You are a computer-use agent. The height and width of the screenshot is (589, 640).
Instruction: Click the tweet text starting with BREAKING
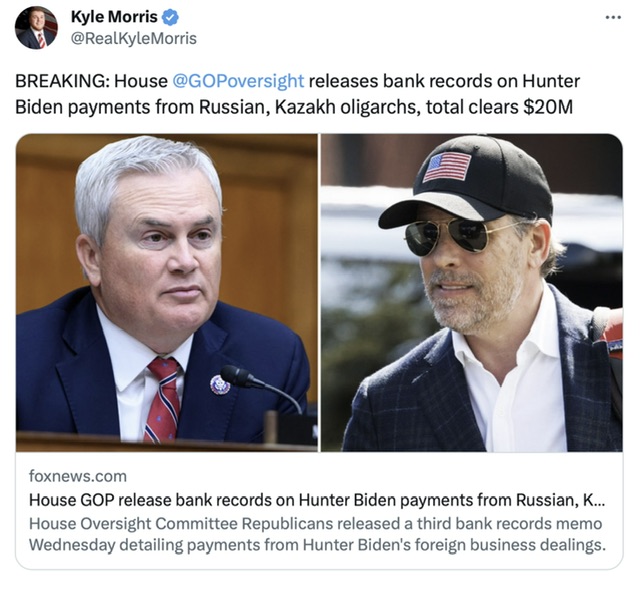click(298, 94)
